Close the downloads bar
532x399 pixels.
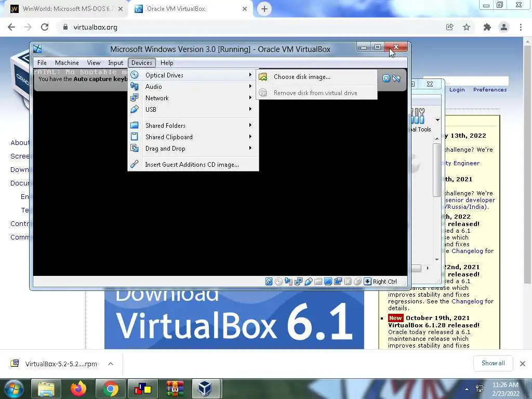[523, 364]
